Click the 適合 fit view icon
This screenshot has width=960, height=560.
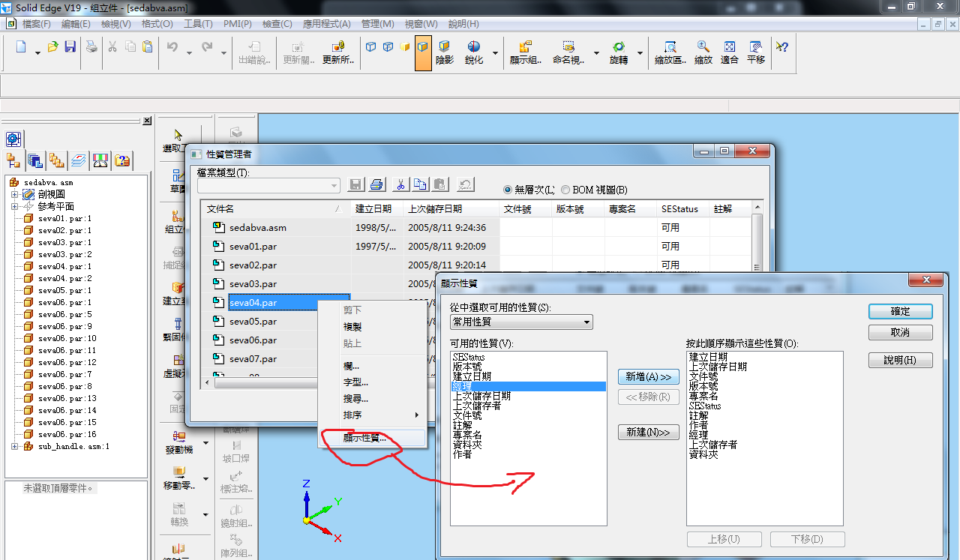(730, 52)
